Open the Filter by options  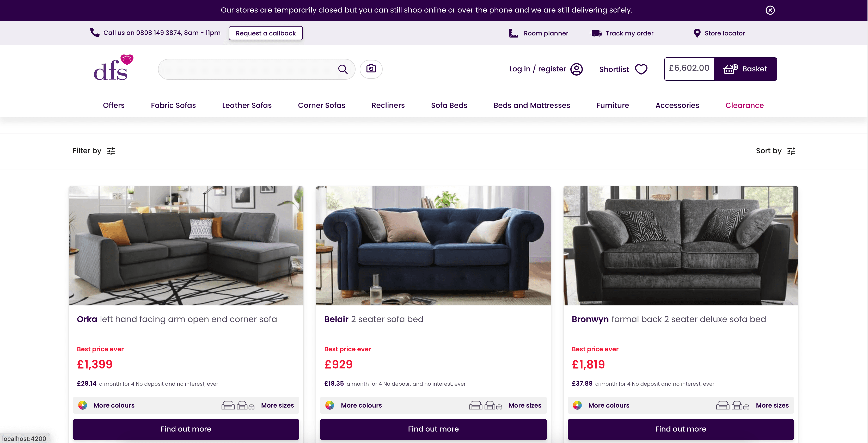[x=94, y=151]
